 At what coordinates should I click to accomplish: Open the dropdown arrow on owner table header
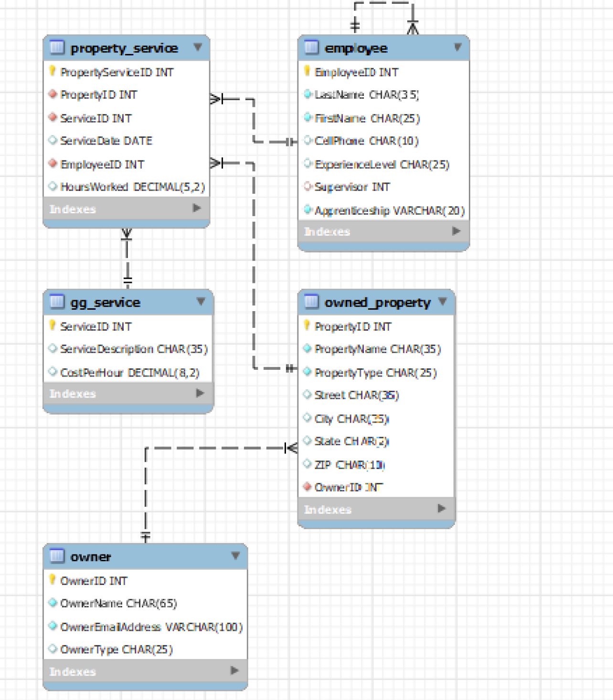(235, 556)
